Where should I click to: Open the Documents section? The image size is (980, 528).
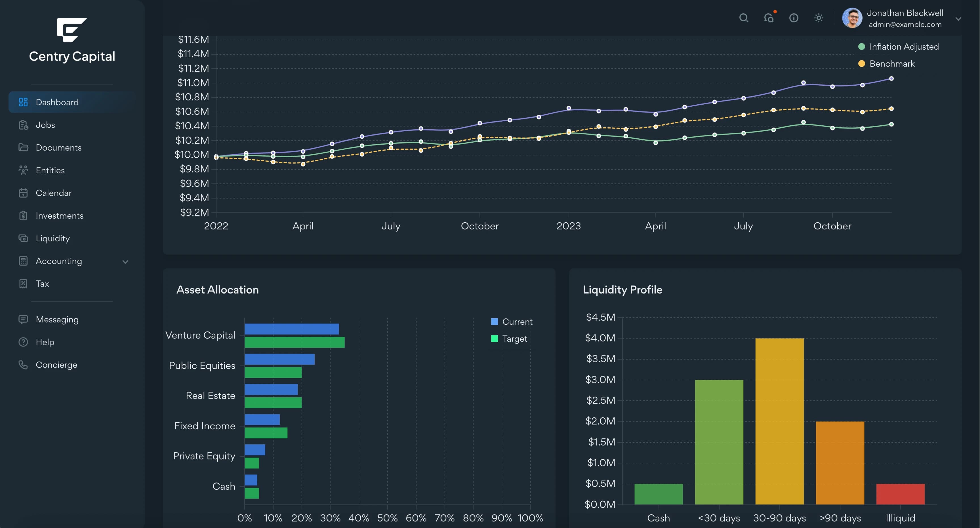[x=72, y=147]
